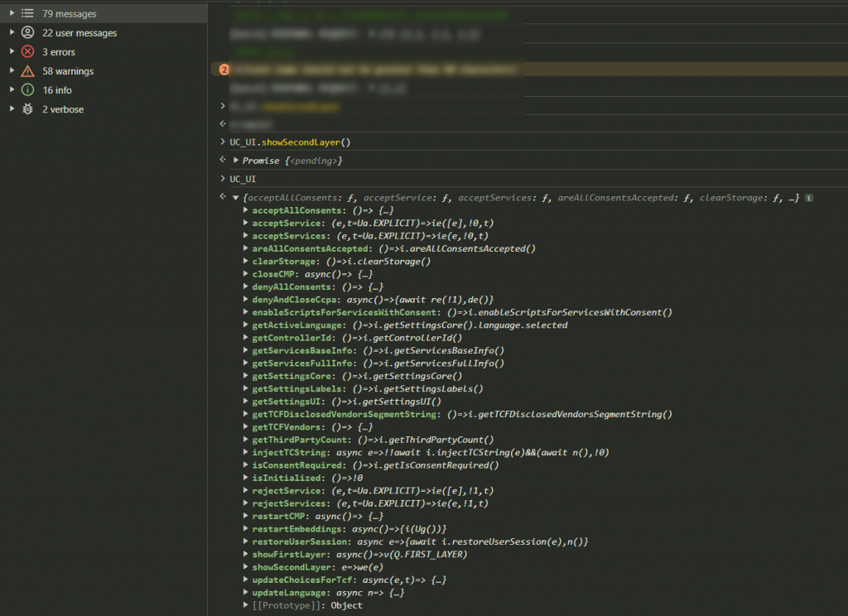This screenshot has width=848, height=616.
Task: Expand the Promise pending result
Action: pyautogui.click(x=236, y=161)
